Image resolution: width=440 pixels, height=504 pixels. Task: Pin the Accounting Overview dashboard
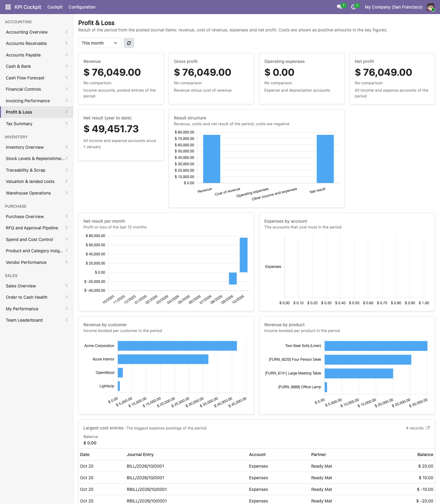point(66,32)
